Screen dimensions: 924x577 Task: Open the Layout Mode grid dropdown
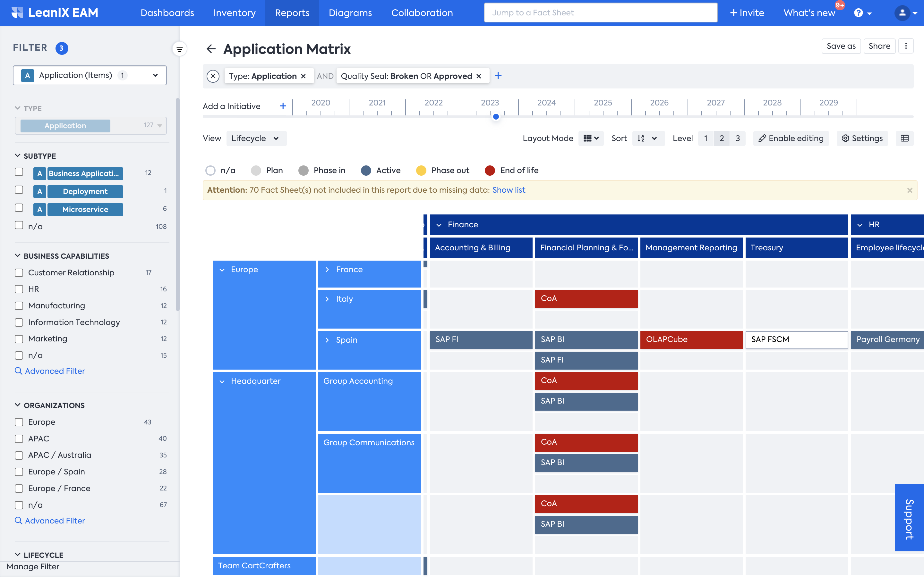click(x=591, y=138)
